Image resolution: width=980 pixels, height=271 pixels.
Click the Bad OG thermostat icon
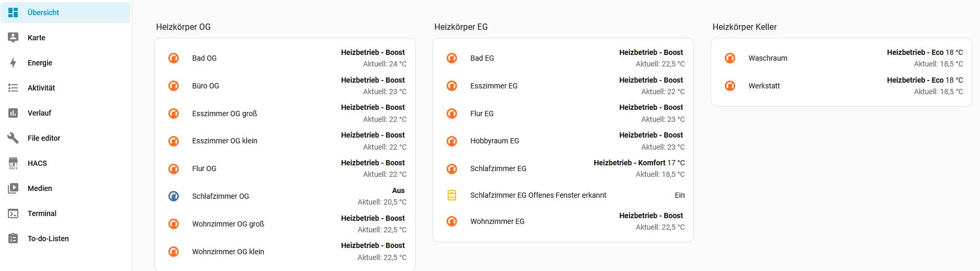(174, 58)
